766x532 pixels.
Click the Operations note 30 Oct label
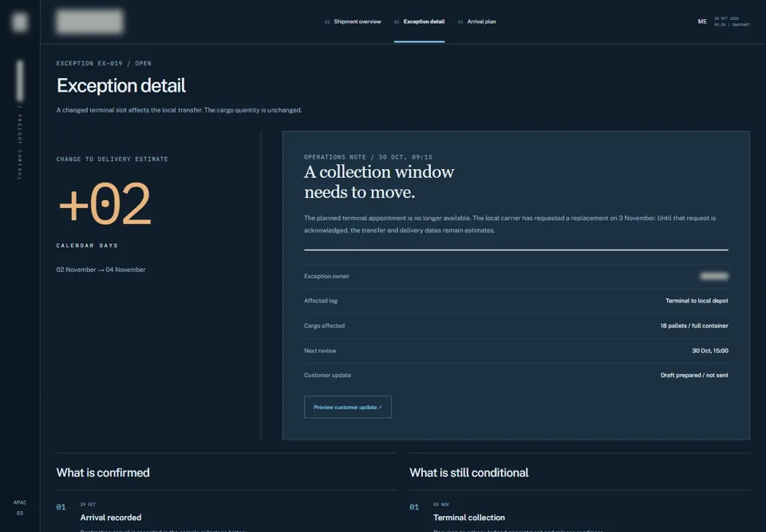(x=368, y=157)
